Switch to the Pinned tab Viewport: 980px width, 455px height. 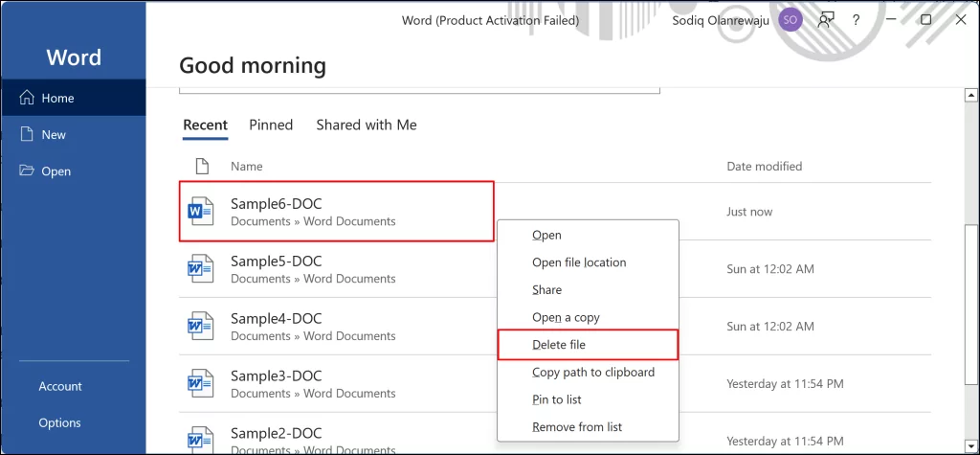tap(271, 125)
